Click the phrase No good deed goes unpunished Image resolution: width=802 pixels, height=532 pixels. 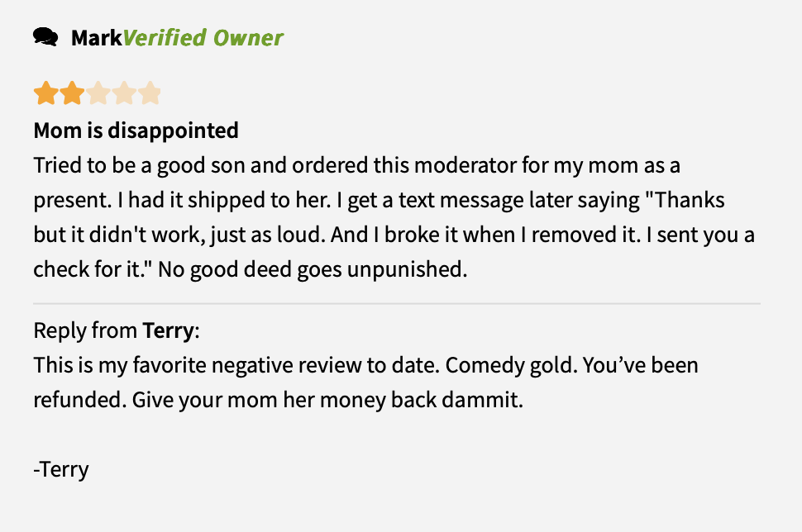tap(313, 269)
